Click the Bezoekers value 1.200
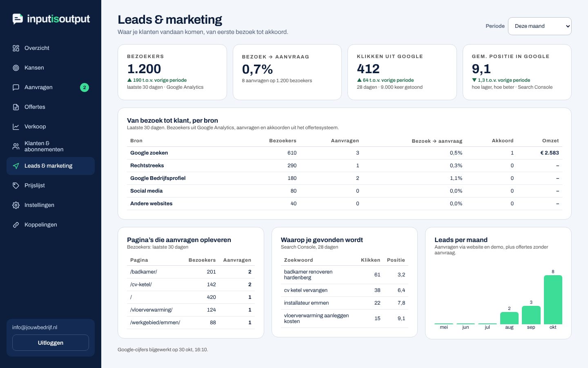The image size is (588, 368). pos(144,69)
